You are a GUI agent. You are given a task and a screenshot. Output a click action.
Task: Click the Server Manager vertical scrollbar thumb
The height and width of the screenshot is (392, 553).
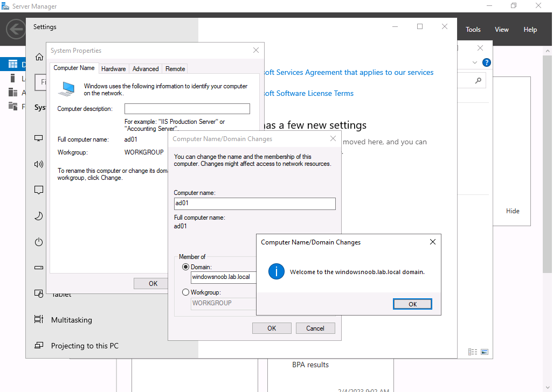pos(548,164)
